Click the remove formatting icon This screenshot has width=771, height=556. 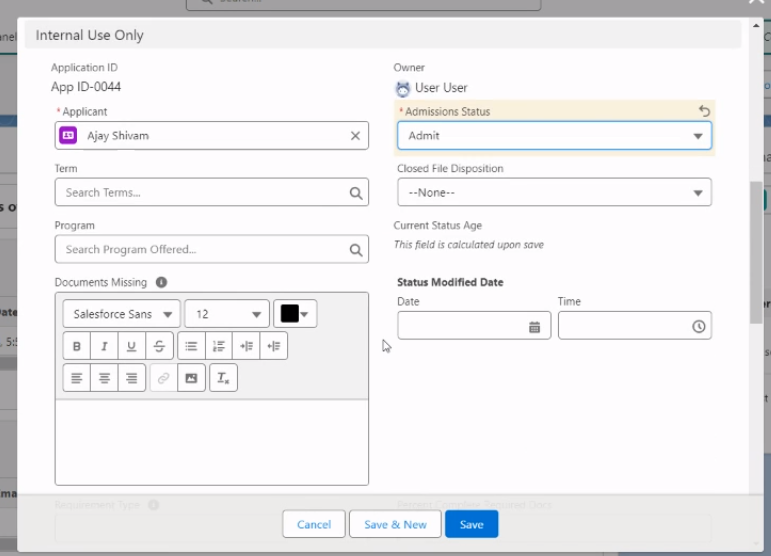pyautogui.click(x=223, y=378)
